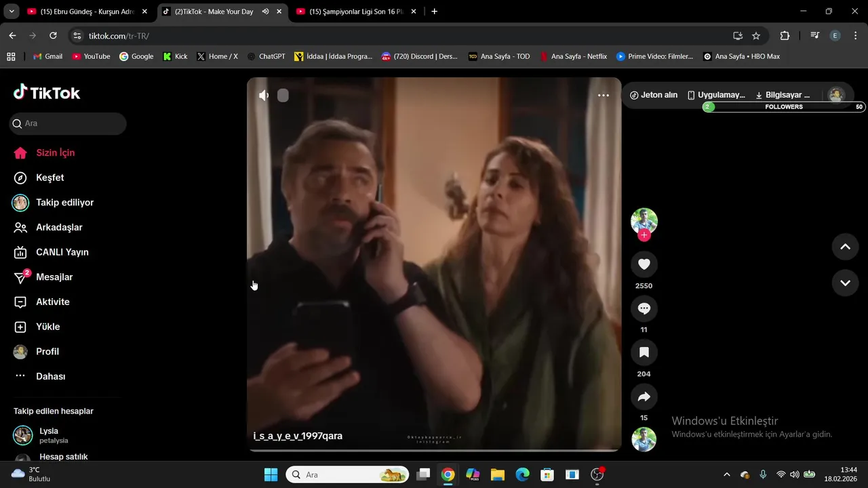Screen dimensions: 868x488
Task: Switch to Şampiyonlar Ligi YouTube tab
Action: 357,12
